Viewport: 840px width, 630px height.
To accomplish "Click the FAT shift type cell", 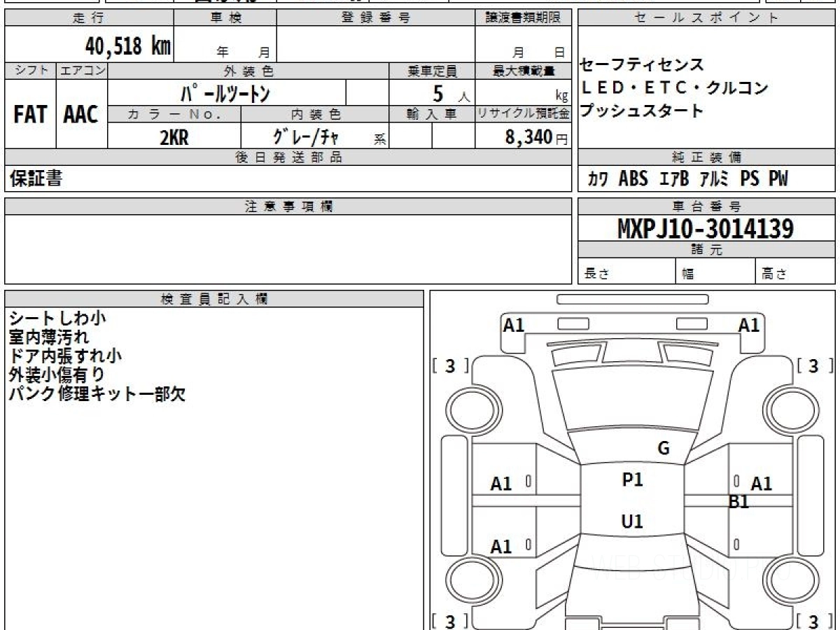I will pyautogui.click(x=30, y=114).
